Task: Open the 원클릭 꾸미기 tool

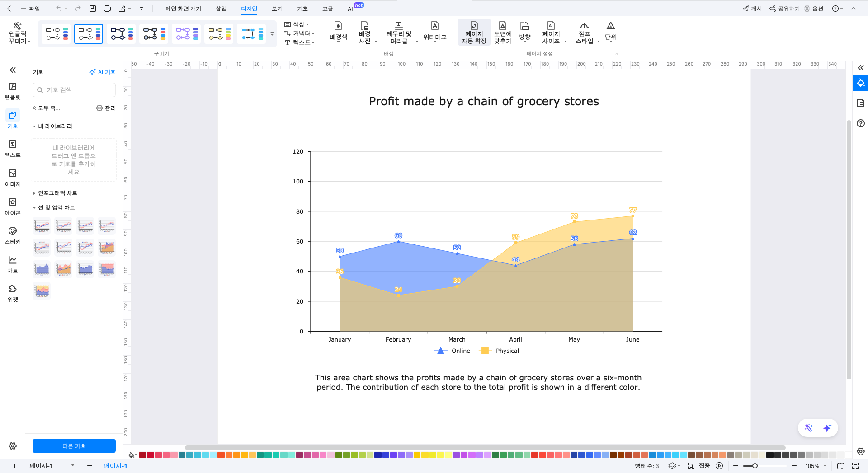Action: (18, 33)
